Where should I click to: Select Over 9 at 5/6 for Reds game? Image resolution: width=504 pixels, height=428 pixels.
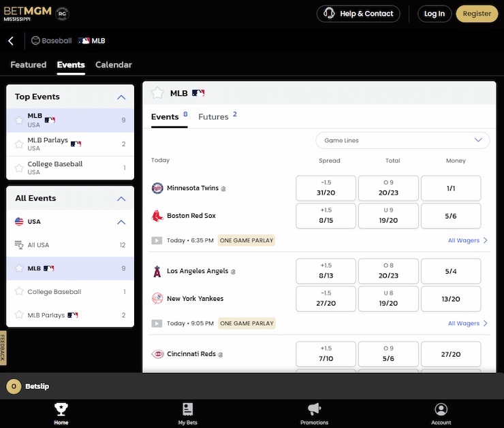[388, 354]
